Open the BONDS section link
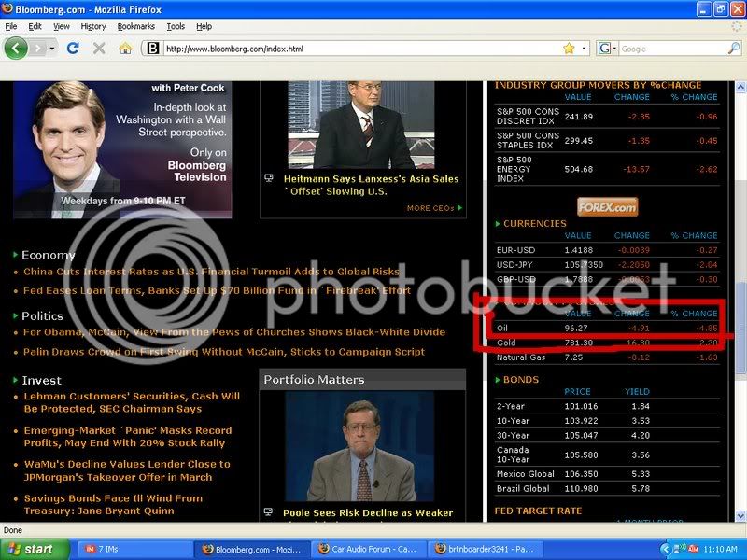The image size is (747, 560). point(521,380)
